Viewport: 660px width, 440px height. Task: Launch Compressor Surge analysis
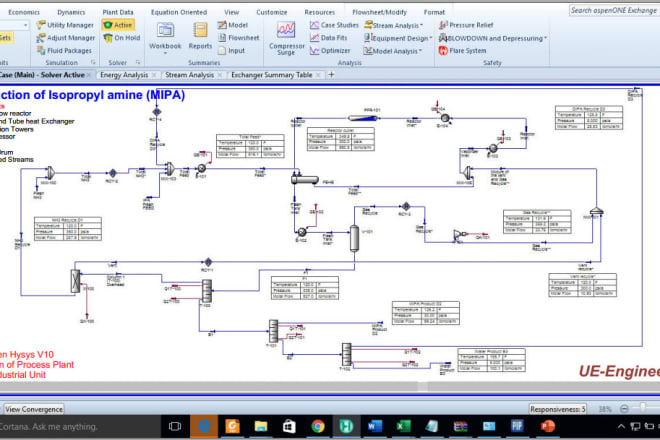coord(287,38)
